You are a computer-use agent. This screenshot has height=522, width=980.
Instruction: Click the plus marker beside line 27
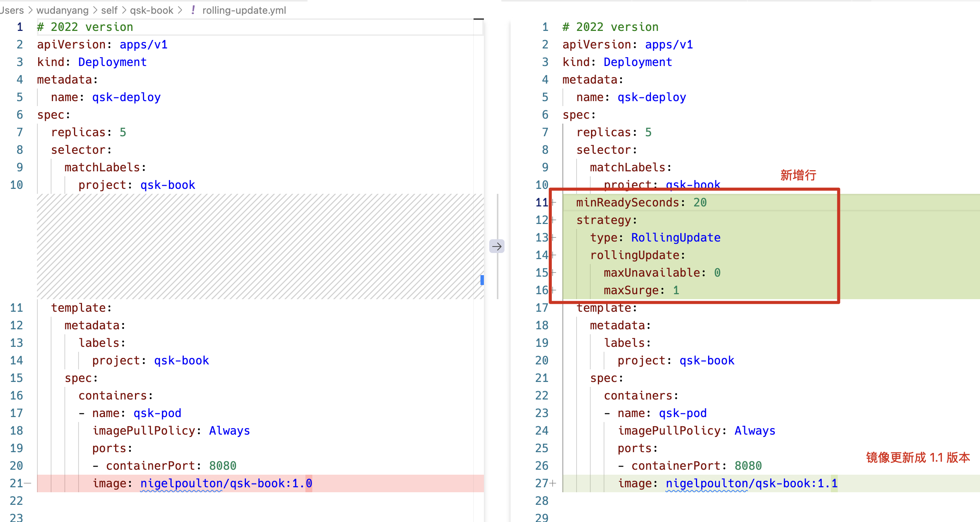click(x=553, y=483)
